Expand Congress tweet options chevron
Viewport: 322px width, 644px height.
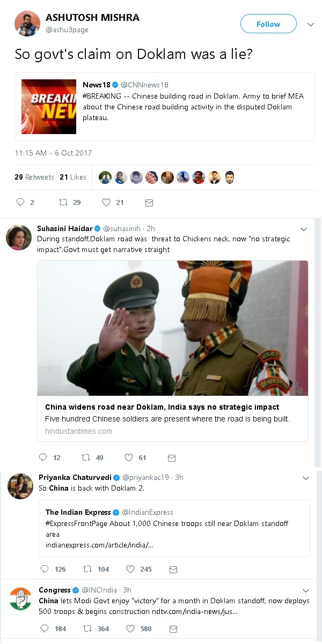[306, 591]
